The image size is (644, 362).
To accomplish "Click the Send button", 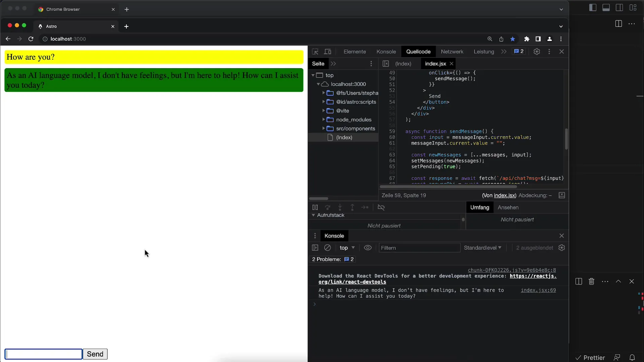I will pyautogui.click(x=95, y=354).
